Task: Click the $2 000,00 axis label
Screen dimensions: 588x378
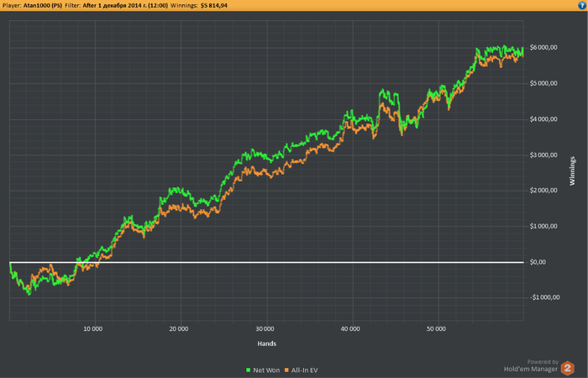Action: [x=543, y=191]
